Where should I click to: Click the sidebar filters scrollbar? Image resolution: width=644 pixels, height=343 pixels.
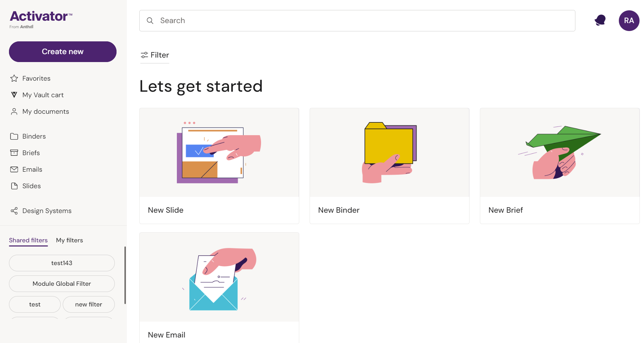point(125,275)
